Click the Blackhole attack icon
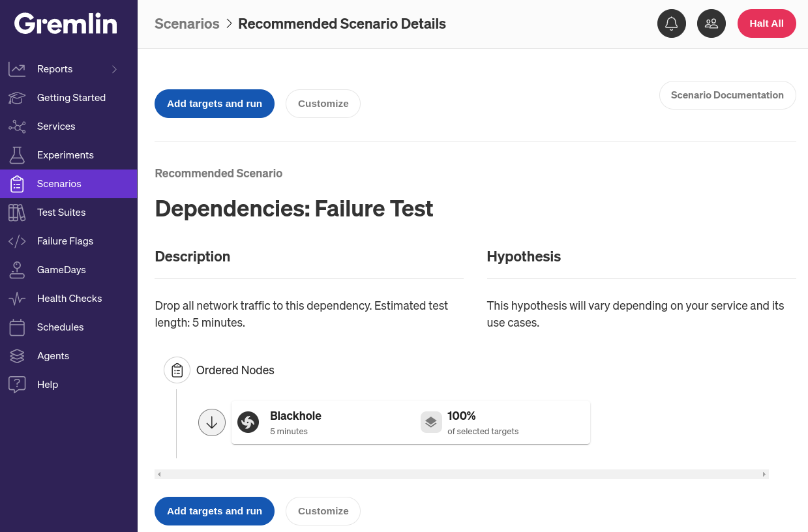The width and height of the screenshot is (808, 532). point(248,422)
